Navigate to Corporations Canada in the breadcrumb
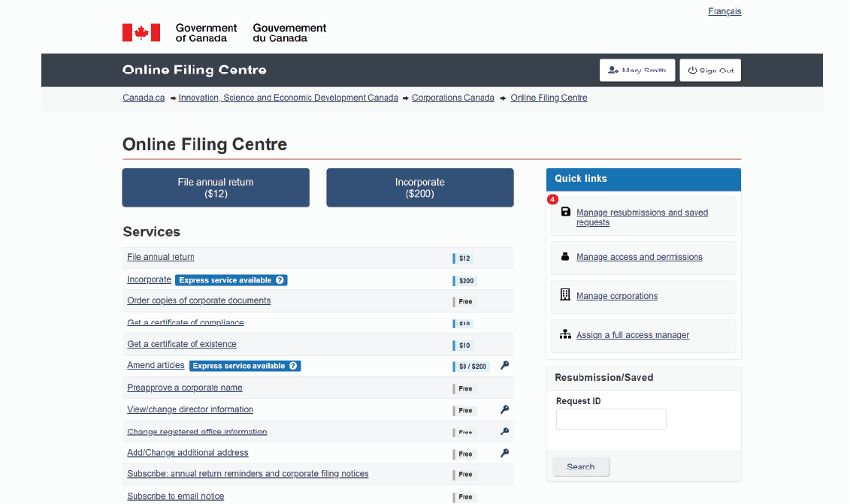 pyautogui.click(x=453, y=97)
